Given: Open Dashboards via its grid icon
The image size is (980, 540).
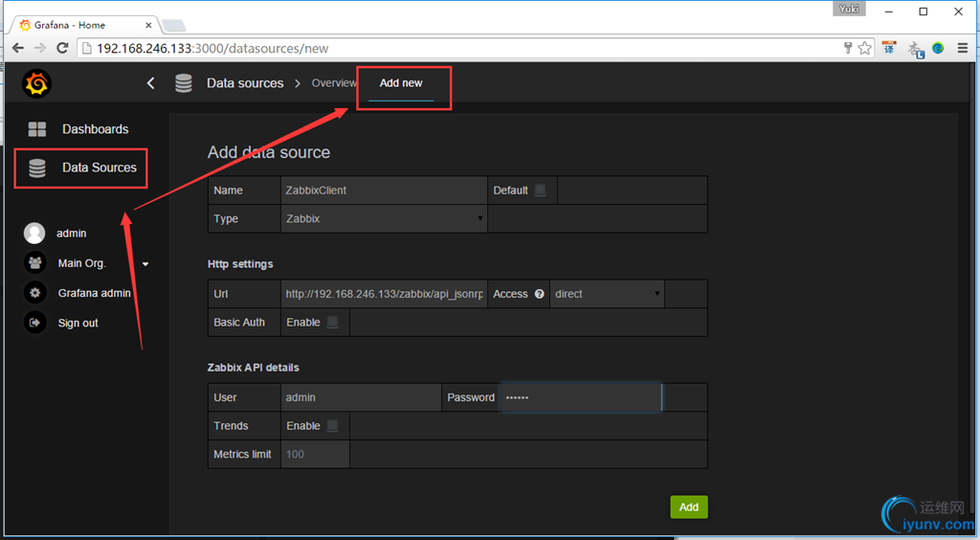Looking at the screenshot, I should [x=37, y=129].
